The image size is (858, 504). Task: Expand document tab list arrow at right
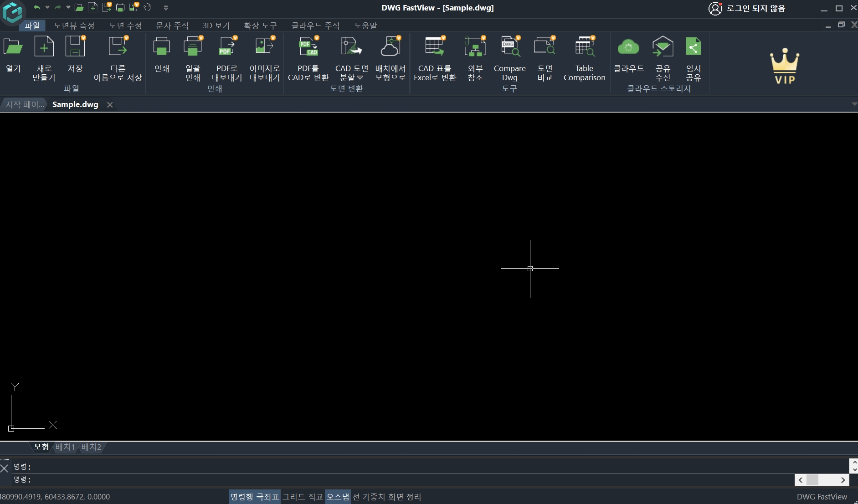[854, 104]
